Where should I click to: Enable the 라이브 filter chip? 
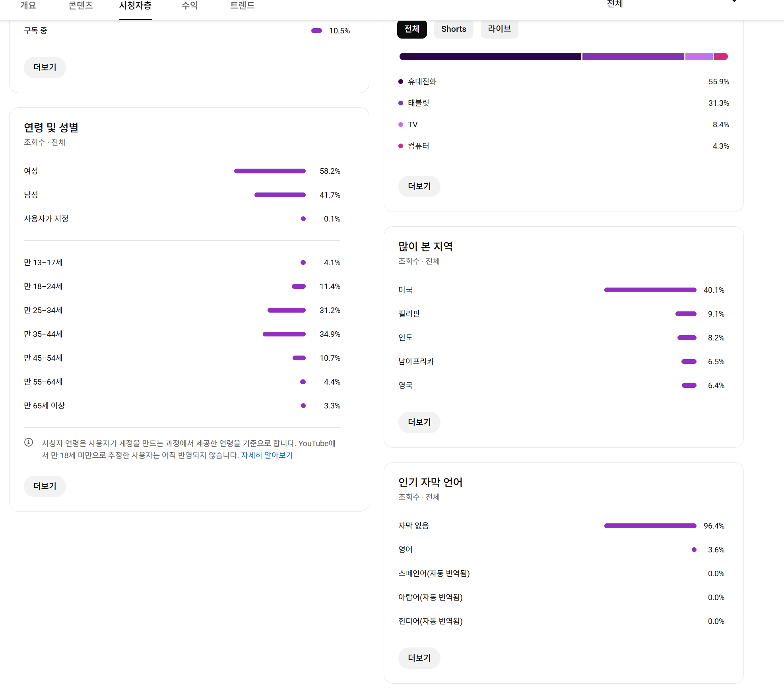point(499,29)
